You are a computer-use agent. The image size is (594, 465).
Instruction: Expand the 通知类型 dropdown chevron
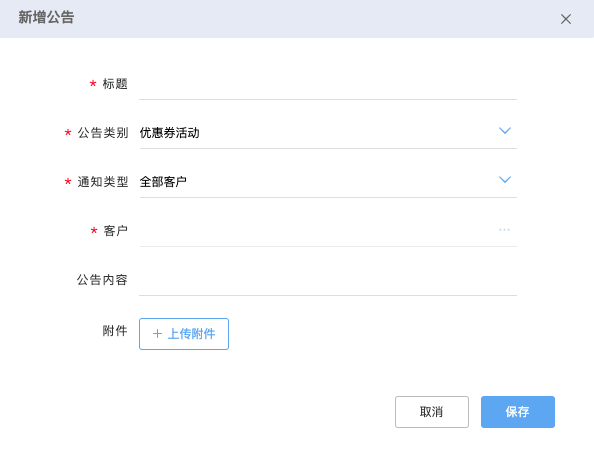click(x=505, y=180)
